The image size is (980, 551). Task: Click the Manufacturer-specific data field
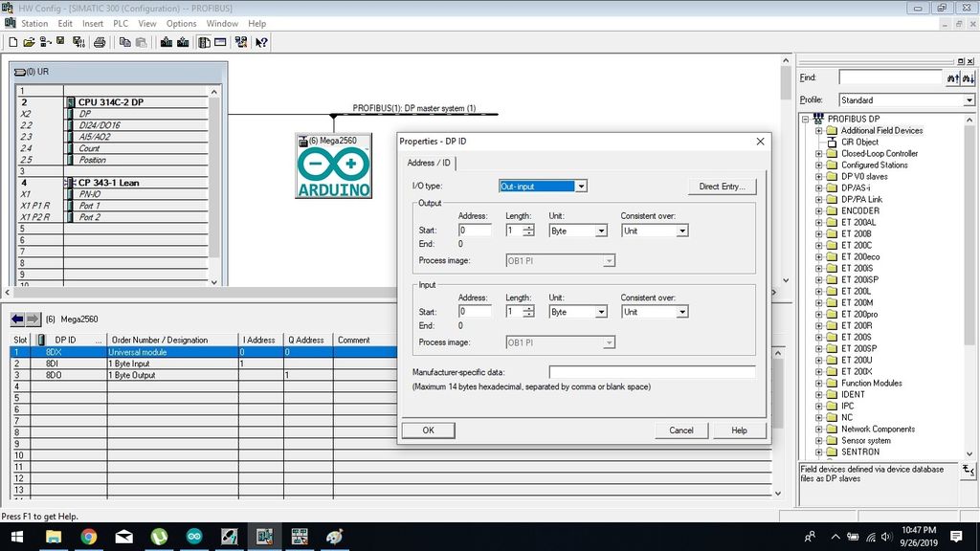click(652, 372)
